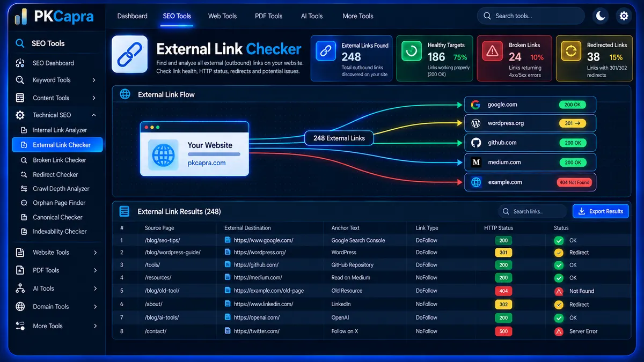Click the SEO Dashboard sidebar icon
Viewport: 644px width, 362px height.
pos(20,63)
